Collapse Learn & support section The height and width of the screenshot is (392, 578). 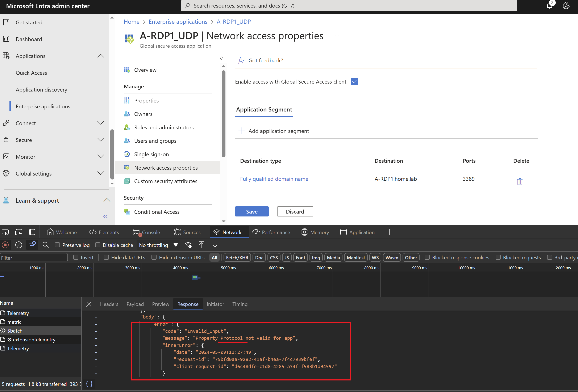(107, 200)
